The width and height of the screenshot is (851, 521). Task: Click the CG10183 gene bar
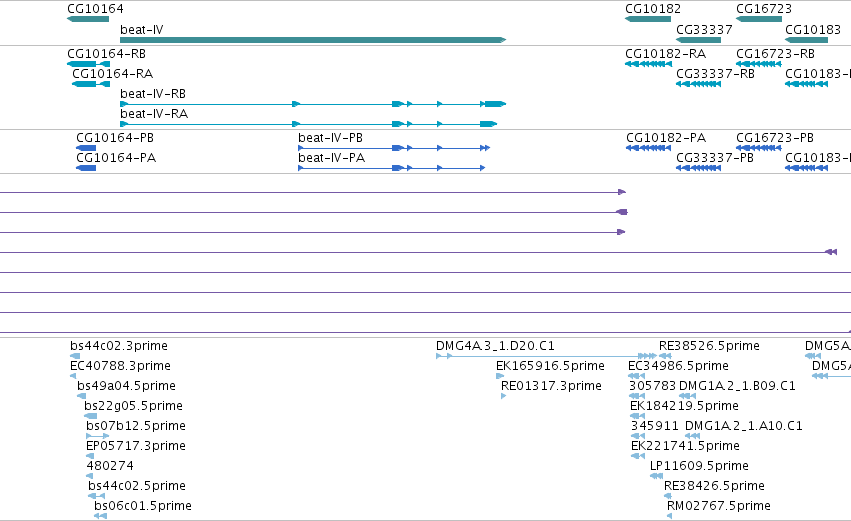coord(806,40)
